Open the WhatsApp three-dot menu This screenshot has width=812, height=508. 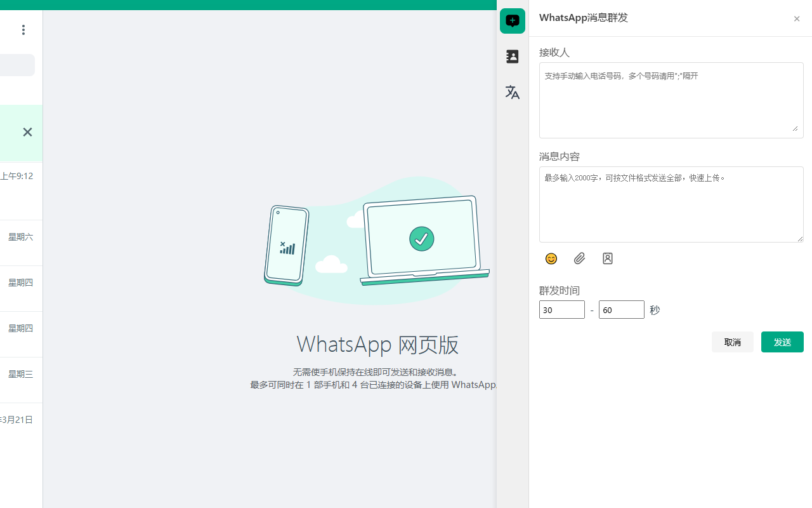23,30
